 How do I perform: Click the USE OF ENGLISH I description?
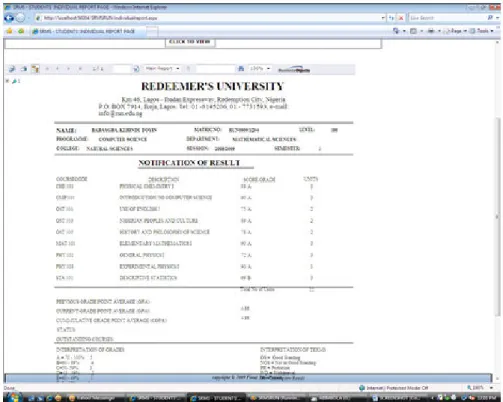140,209
